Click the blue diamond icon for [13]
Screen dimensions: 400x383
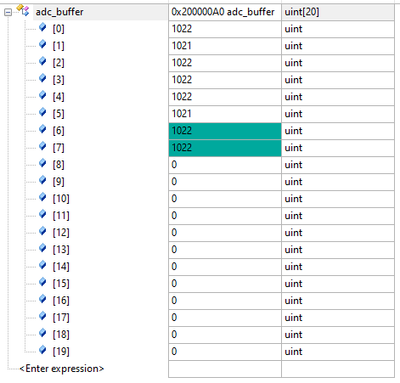[43, 248]
